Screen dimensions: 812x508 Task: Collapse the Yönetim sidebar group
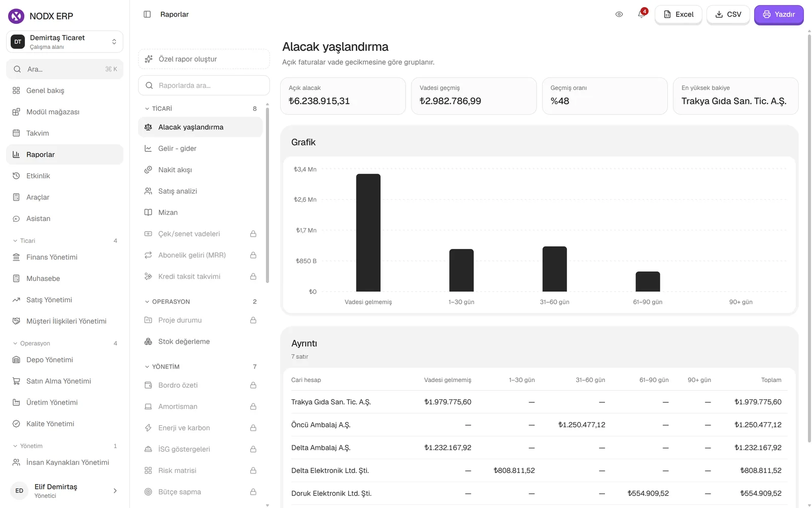click(64, 446)
